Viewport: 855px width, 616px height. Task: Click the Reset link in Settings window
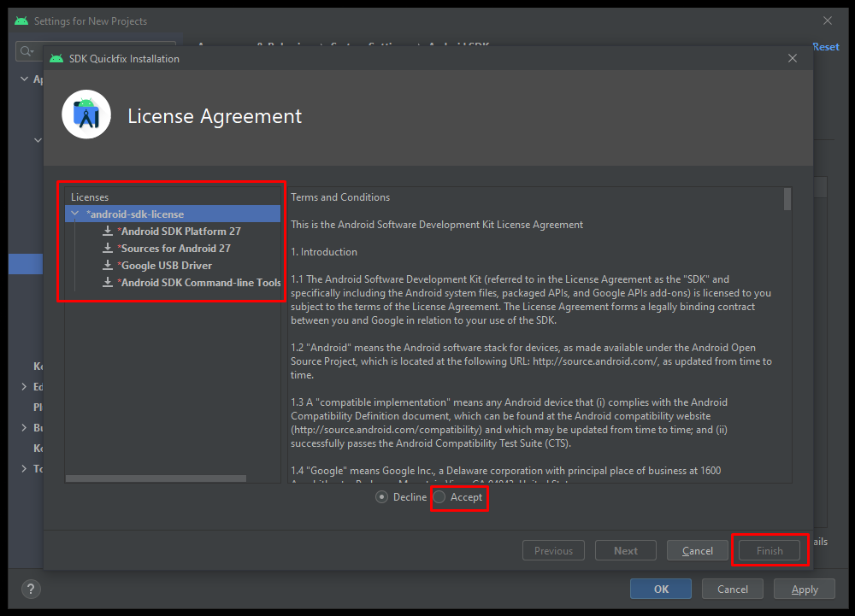pyautogui.click(x=826, y=47)
